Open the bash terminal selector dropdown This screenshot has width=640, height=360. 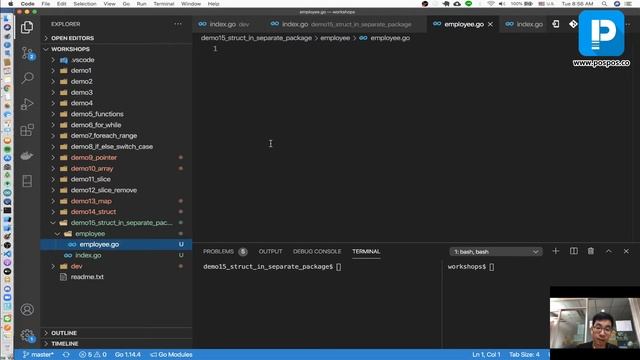click(x=496, y=252)
